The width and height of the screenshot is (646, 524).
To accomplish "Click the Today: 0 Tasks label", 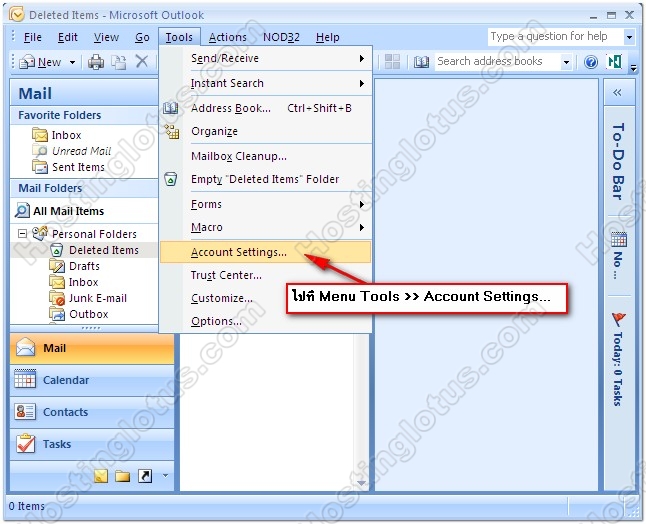I will [618, 369].
